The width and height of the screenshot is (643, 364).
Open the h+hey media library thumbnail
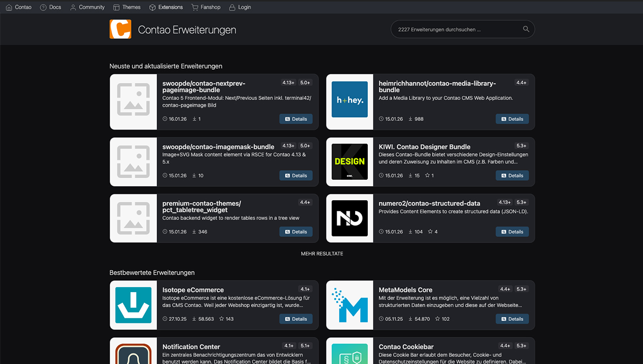coord(350,100)
